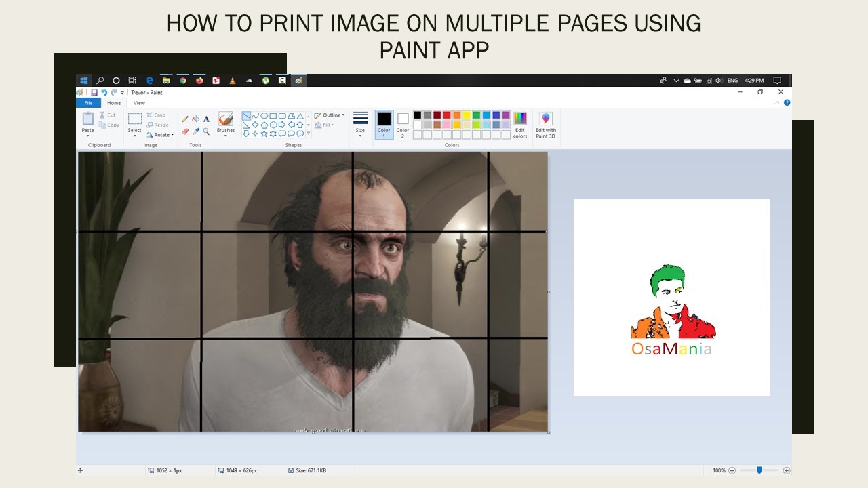Choose the Five-point star shape
Screen dimensions: 868x488
pyautogui.click(x=264, y=134)
